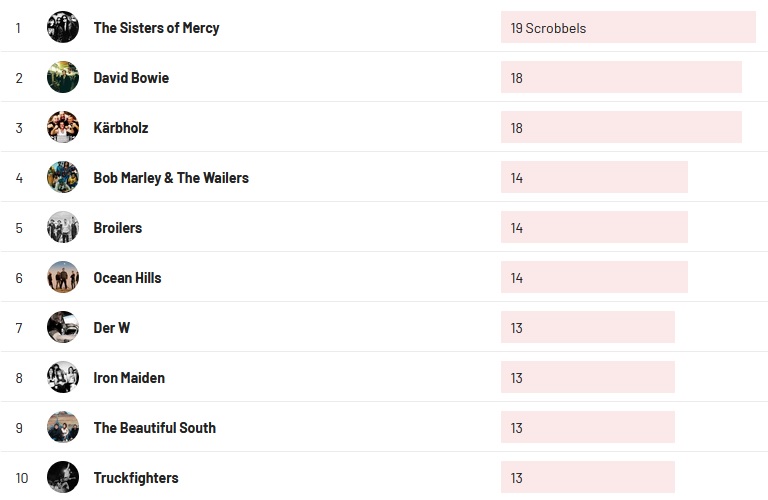
Task: Go to David Bowie artist page
Action: [x=131, y=78]
